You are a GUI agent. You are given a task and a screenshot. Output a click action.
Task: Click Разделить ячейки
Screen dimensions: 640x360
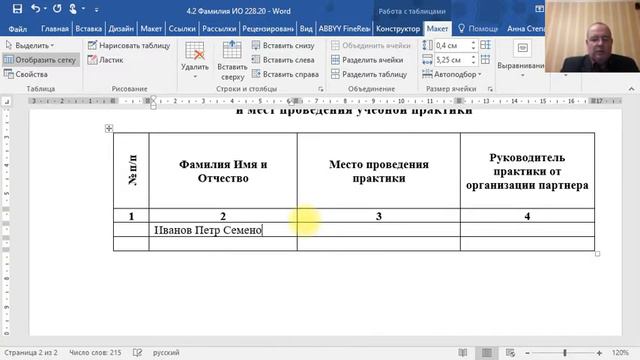coord(367,60)
